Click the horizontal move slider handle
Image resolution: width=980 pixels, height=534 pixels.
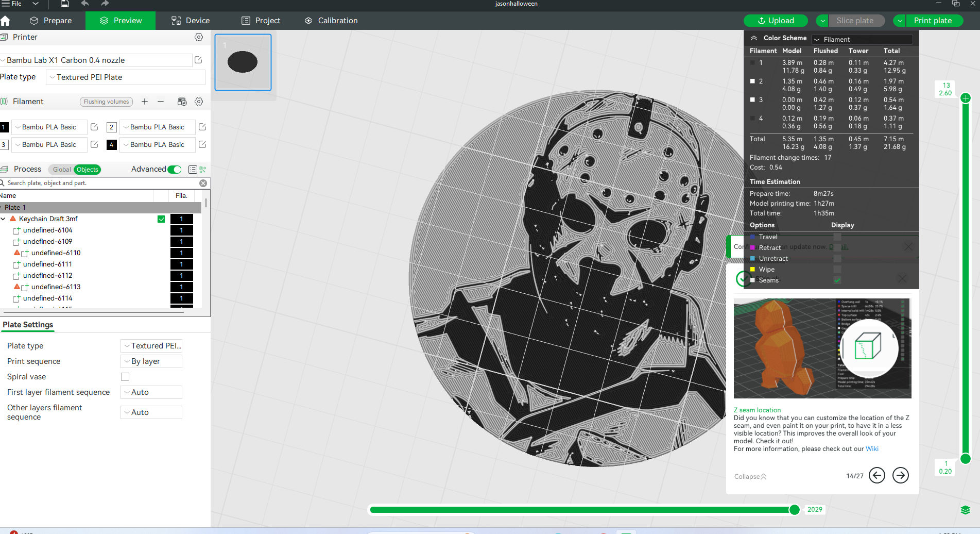click(x=795, y=510)
